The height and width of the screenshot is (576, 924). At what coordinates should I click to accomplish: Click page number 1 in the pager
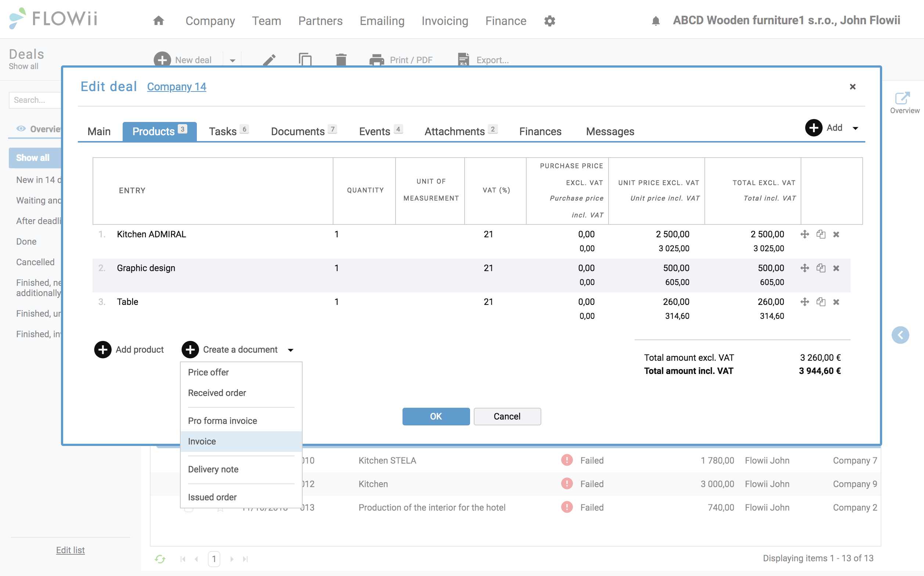(214, 559)
